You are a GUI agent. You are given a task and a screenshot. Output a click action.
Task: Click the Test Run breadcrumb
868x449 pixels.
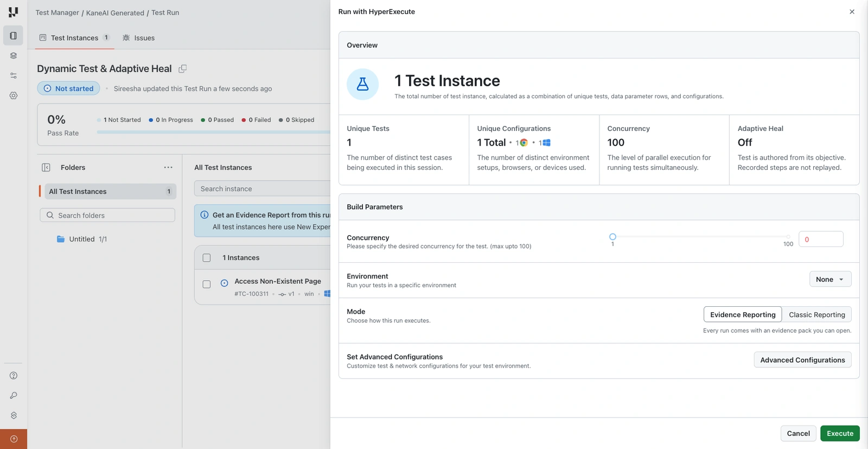(x=165, y=12)
